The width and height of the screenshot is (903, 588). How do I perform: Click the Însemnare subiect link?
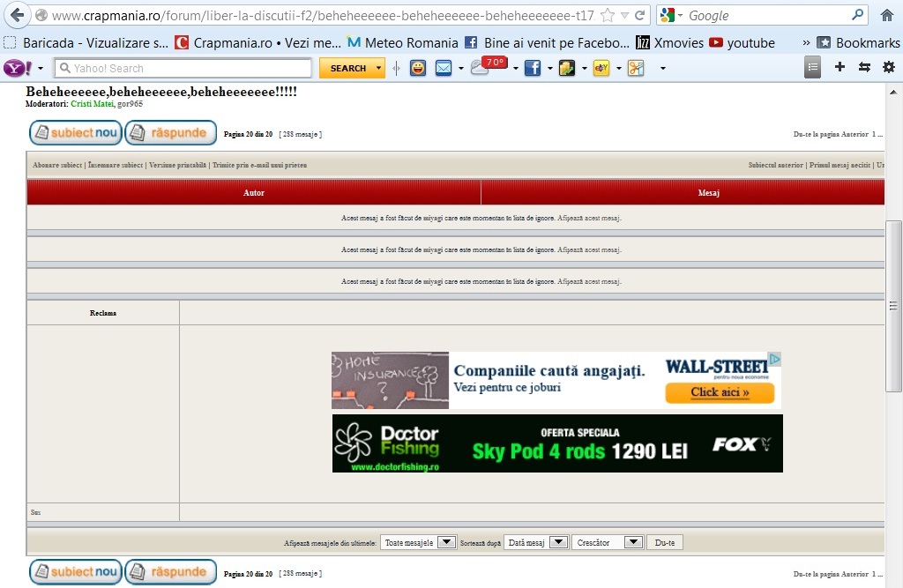116,165
